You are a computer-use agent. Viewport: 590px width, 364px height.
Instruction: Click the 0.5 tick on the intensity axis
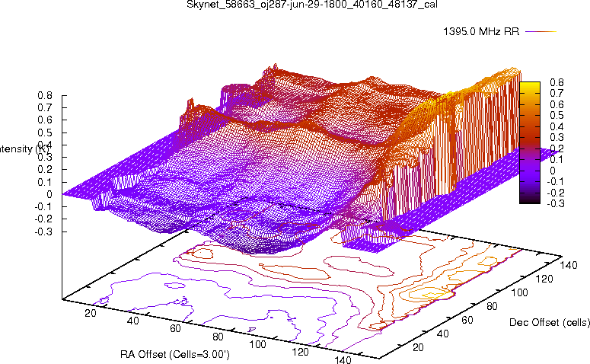45,133
